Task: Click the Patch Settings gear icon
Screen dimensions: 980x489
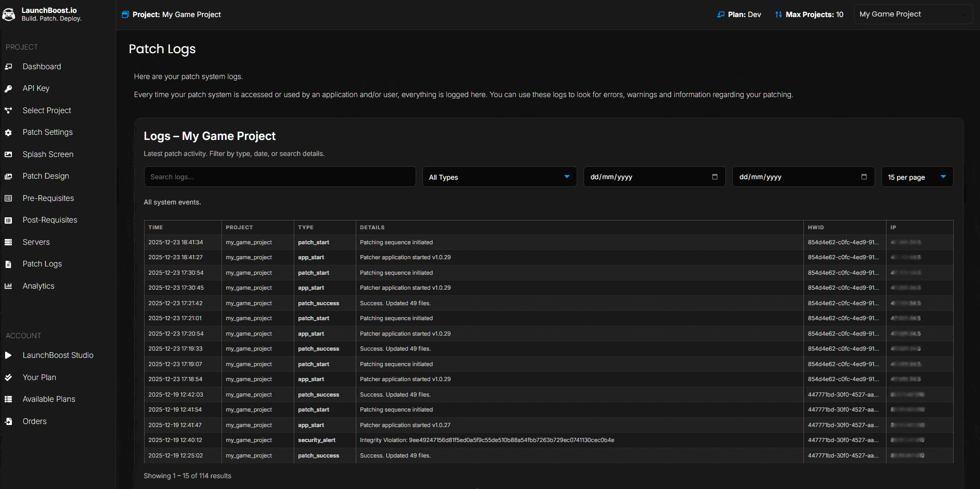Action: pos(8,133)
